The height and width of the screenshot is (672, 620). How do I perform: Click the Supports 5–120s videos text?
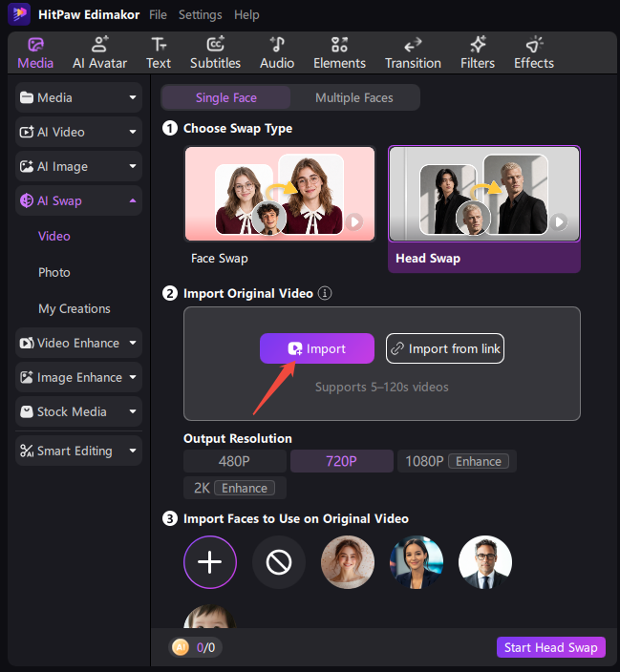(x=382, y=387)
